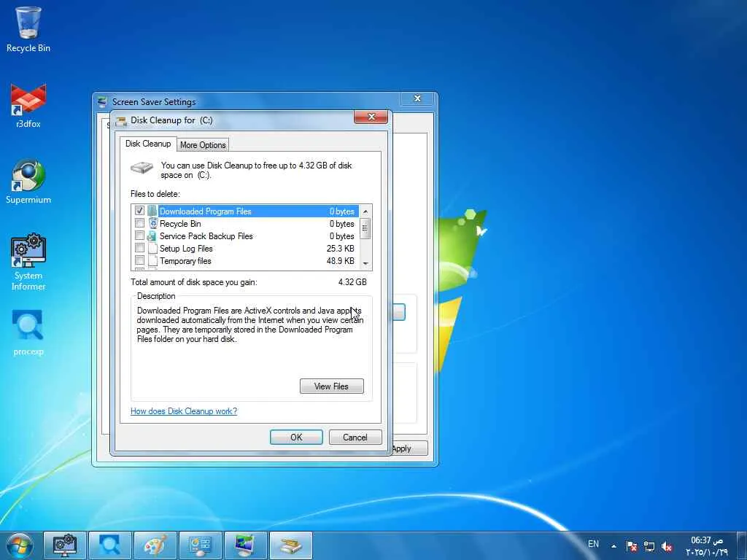Open the Supermium desktop shortcut
The width and height of the screenshot is (747, 560).
tap(28, 182)
